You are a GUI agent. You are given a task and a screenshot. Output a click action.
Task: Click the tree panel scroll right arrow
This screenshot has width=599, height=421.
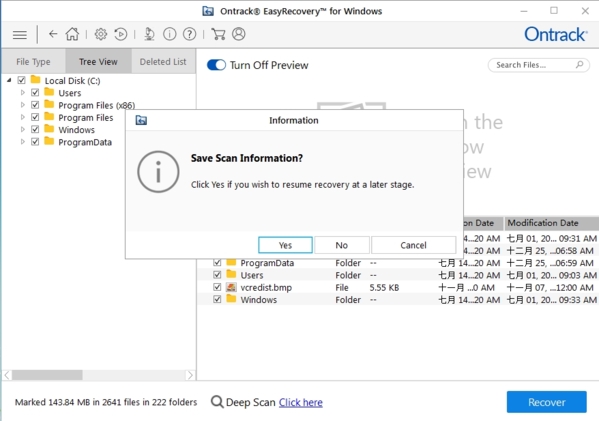pos(190,375)
